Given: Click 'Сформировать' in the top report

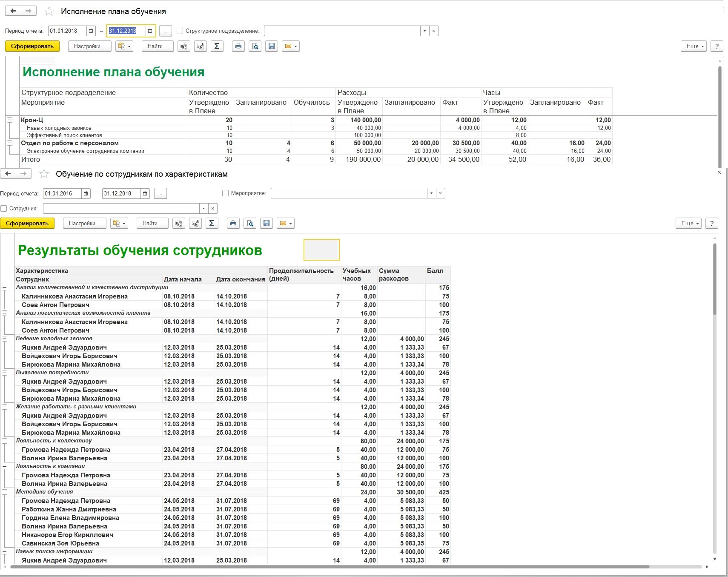Looking at the screenshot, I should click(32, 46).
